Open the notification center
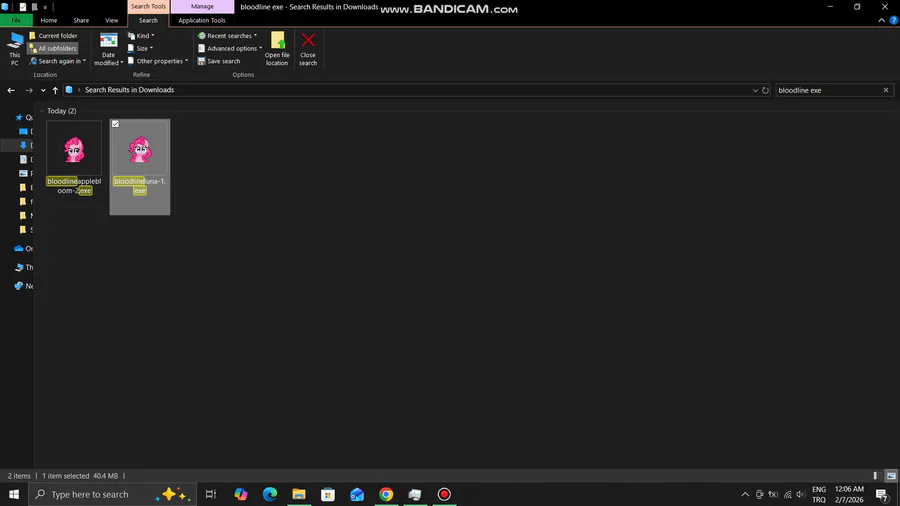The image size is (900, 506). click(x=883, y=494)
